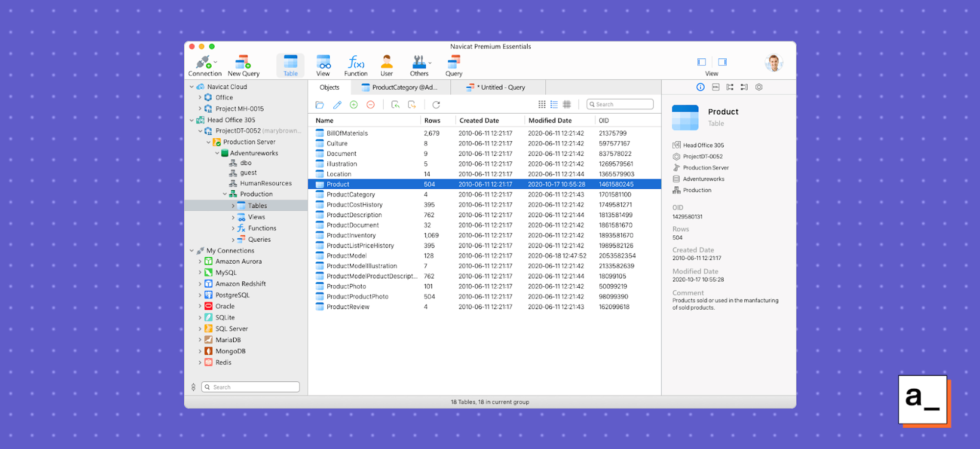Toggle the left sidebar pane visibility
The image size is (980, 449).
coord(702,62)
